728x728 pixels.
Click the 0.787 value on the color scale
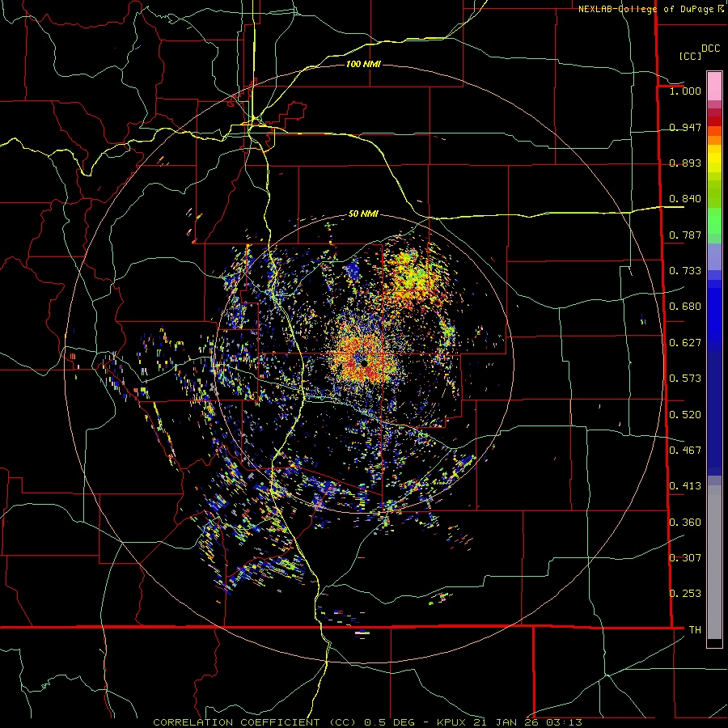point(685,235)
